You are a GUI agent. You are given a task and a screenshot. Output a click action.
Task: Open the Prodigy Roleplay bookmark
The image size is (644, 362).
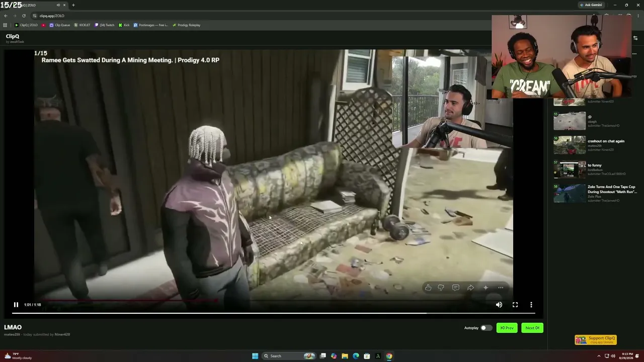point(186,25)
